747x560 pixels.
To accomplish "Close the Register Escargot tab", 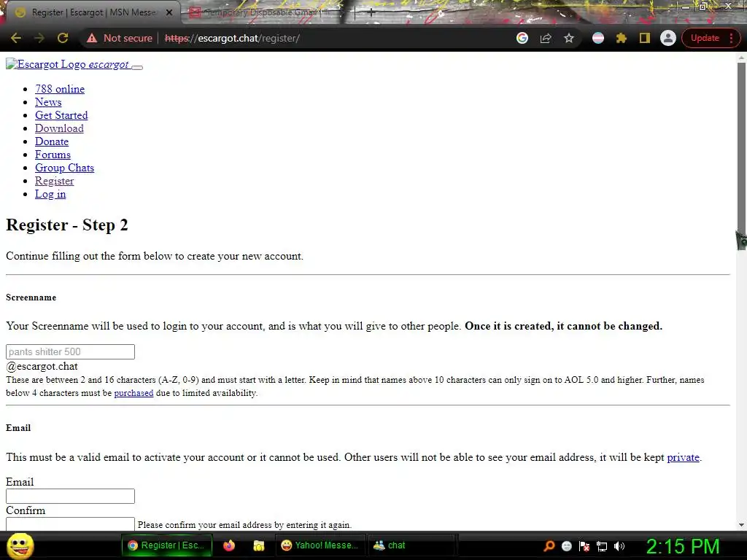I will 169,12.
